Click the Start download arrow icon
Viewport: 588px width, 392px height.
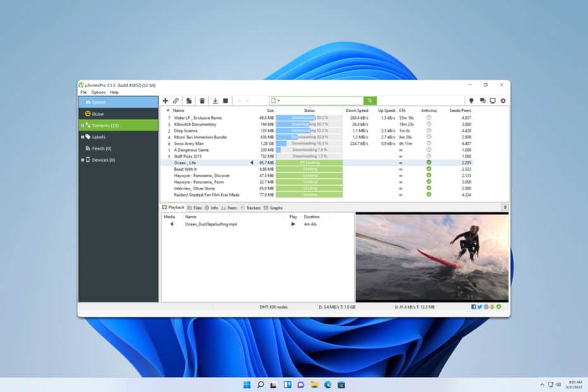[215, 101]
